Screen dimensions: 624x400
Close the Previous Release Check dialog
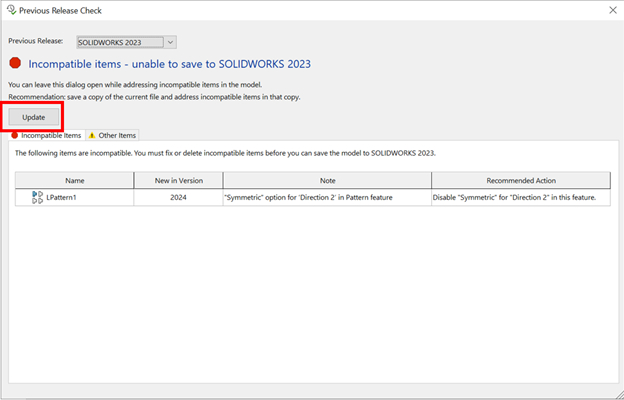[x=613, y=10]
